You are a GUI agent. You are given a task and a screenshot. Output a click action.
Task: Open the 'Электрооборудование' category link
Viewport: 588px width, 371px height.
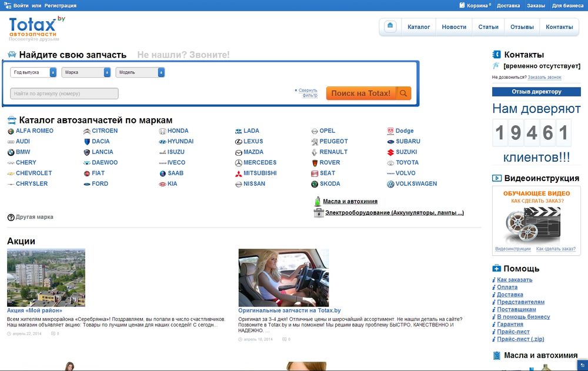[395, 213]
